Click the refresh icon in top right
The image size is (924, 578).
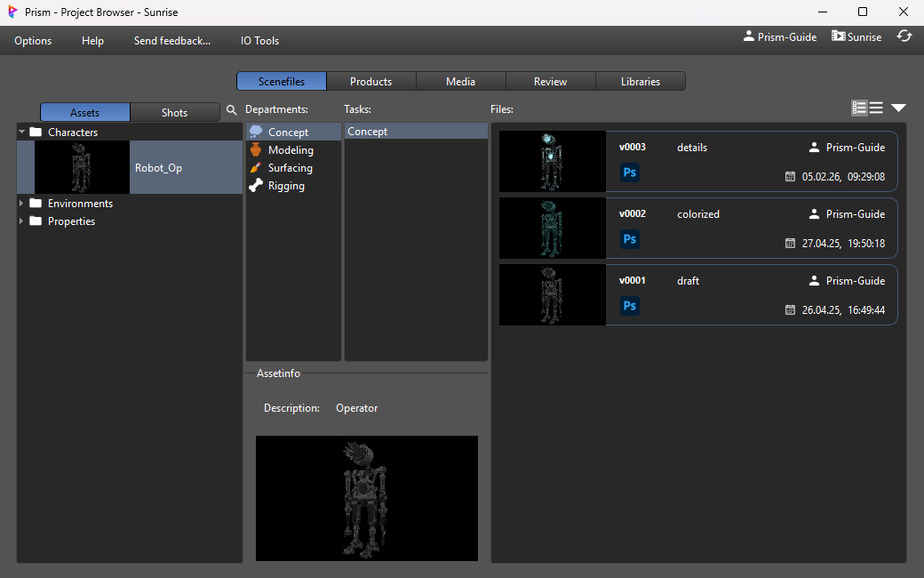point(904,36)
